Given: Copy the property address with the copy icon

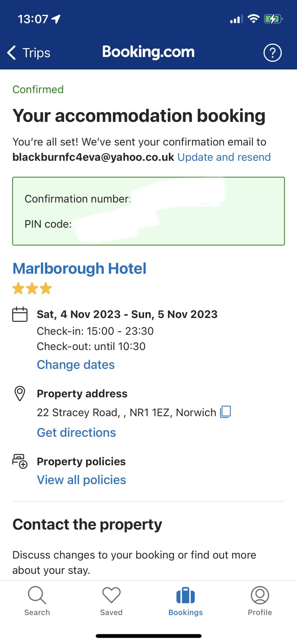Looking at the screenshot, I should [x=225, y=412].
